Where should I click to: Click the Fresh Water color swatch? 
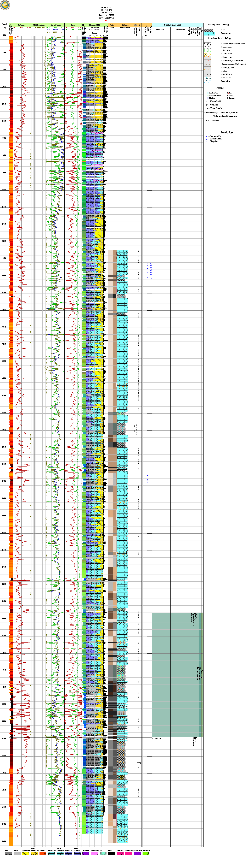[207, 93]
